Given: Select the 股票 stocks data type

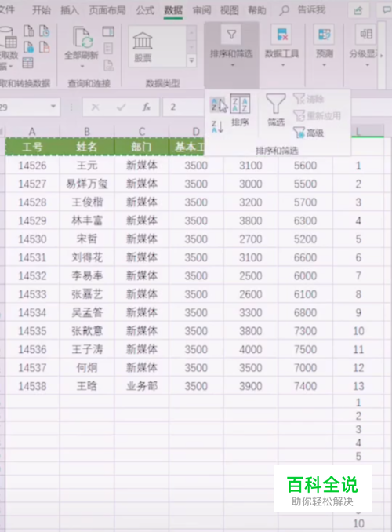Looking at the screenshot, I should (143, 47).
